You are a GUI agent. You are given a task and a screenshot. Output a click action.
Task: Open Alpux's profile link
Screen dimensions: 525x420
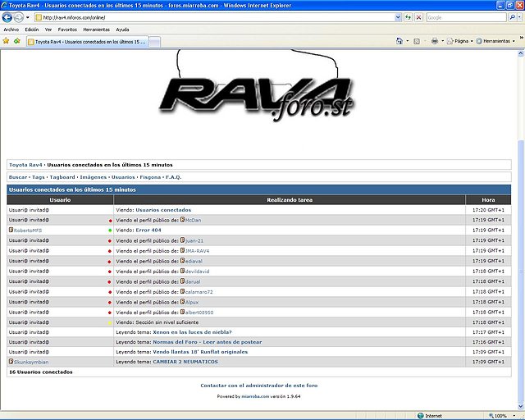[192, 302]
